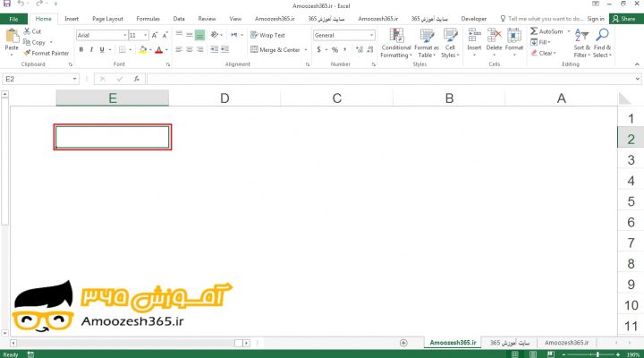Open Format as Table gallery

(x=427, y=43)
